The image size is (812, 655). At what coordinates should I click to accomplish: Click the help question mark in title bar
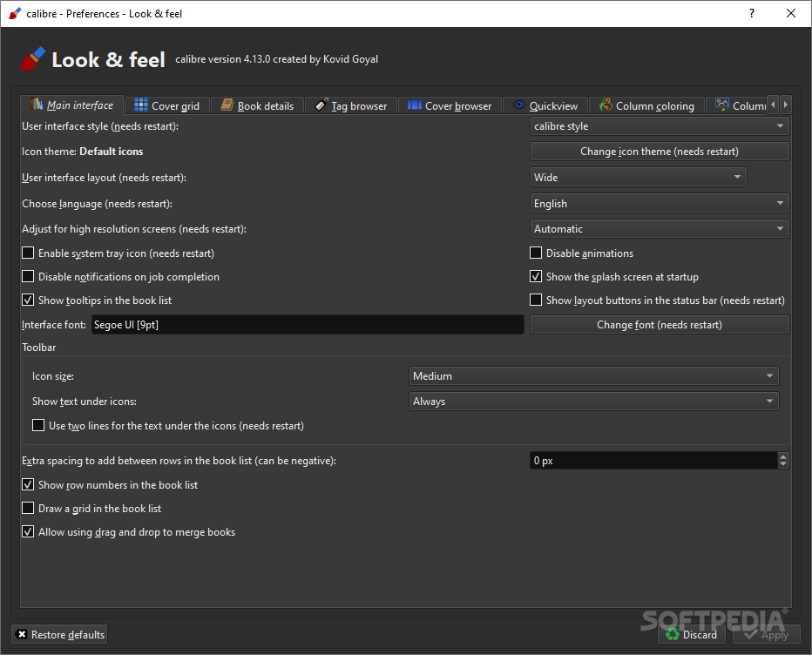click(x=752, y=13)
